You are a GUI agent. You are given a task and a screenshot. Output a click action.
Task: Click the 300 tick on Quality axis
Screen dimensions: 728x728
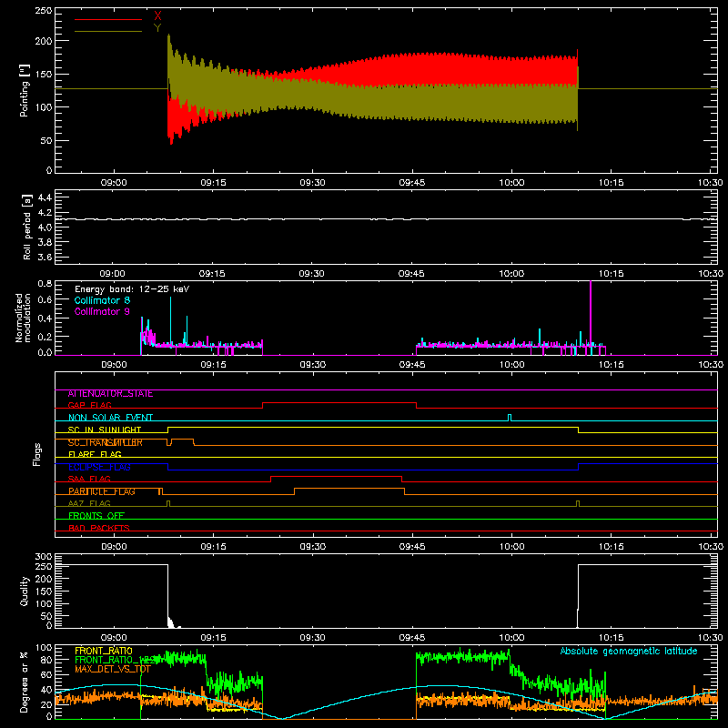click(43, 557)
